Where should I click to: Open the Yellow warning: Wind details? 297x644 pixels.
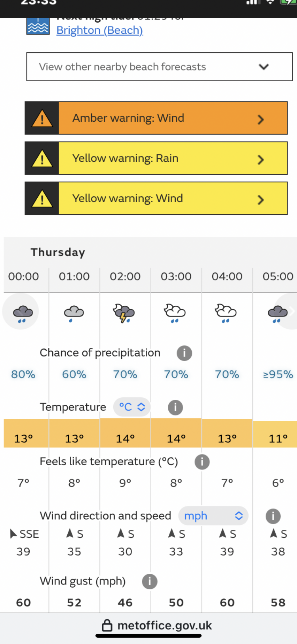coord(156,198)
